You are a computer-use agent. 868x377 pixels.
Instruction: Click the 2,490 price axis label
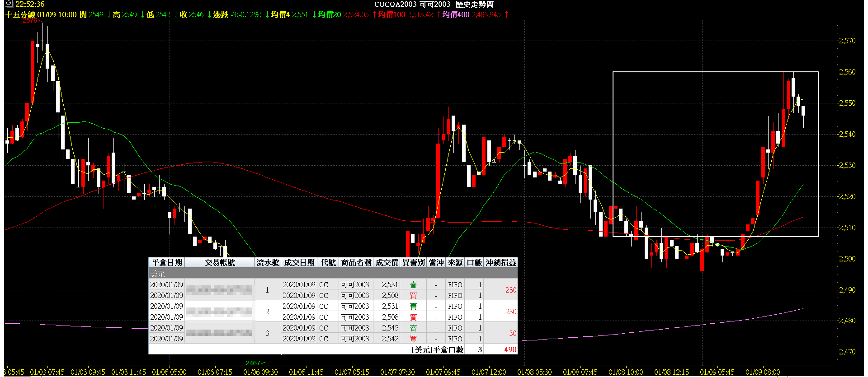pyautogui.click(x=847, y=290)
